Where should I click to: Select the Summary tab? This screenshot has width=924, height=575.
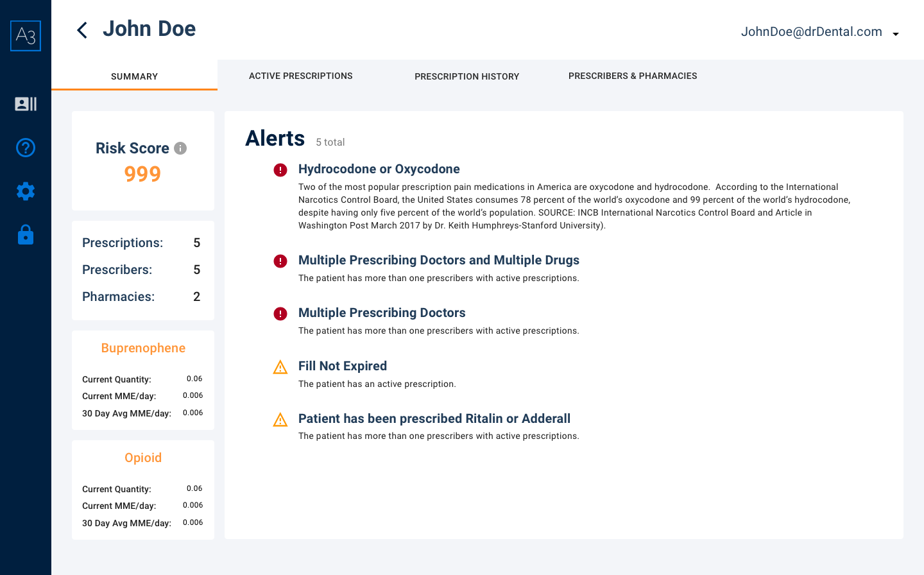point(134,76)
